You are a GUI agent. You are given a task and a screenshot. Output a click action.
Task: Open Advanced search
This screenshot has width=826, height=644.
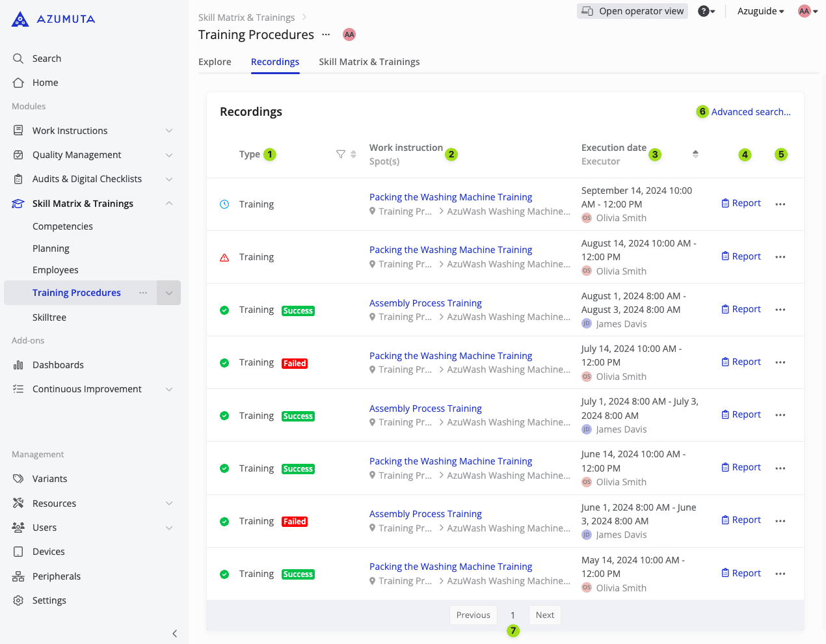(x=751, y=111)
